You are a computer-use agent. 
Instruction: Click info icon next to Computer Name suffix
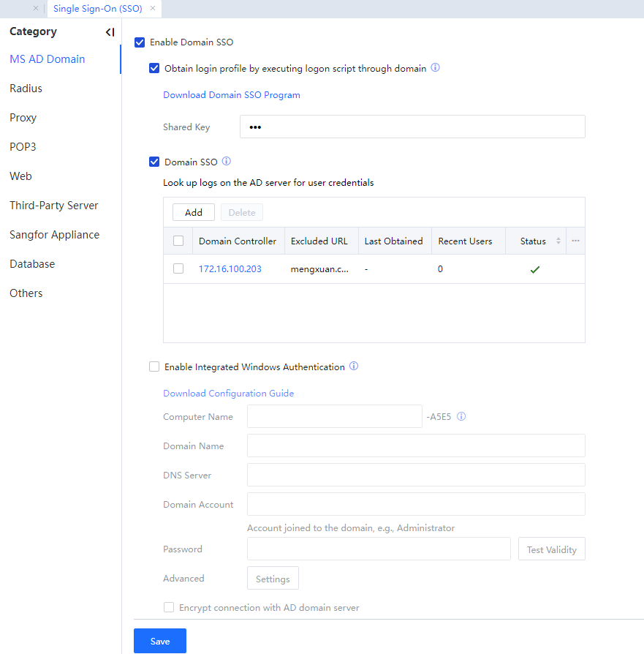click(x=461, y=417)
